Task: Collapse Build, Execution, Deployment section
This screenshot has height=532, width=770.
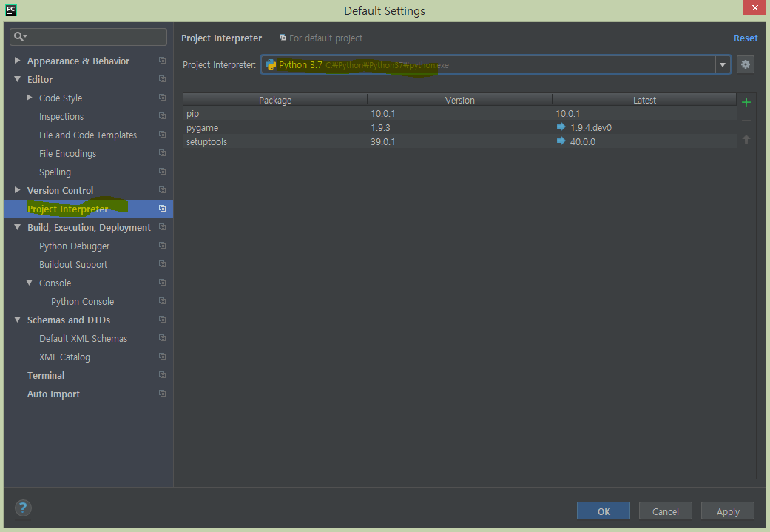Action: [17, 227]
